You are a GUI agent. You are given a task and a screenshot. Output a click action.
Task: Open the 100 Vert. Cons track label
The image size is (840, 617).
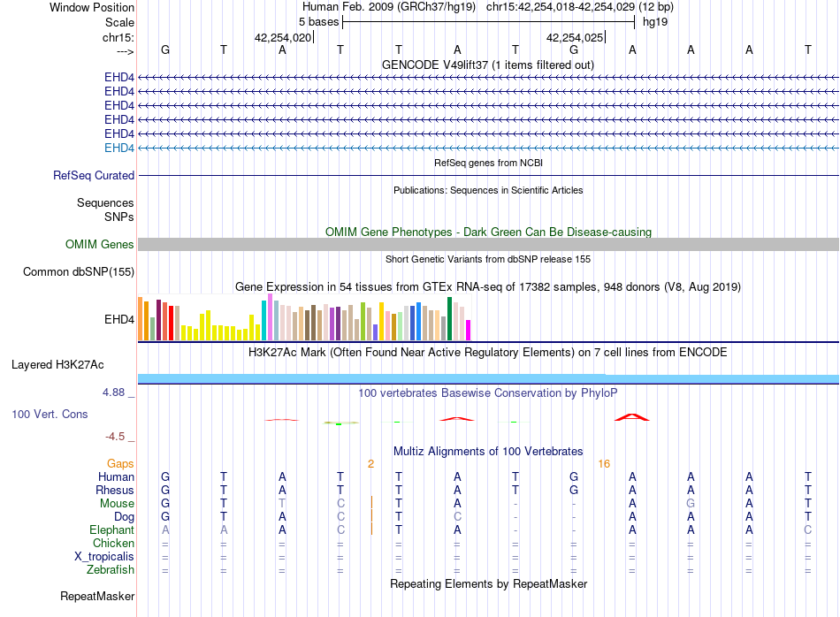click(50, 414)
